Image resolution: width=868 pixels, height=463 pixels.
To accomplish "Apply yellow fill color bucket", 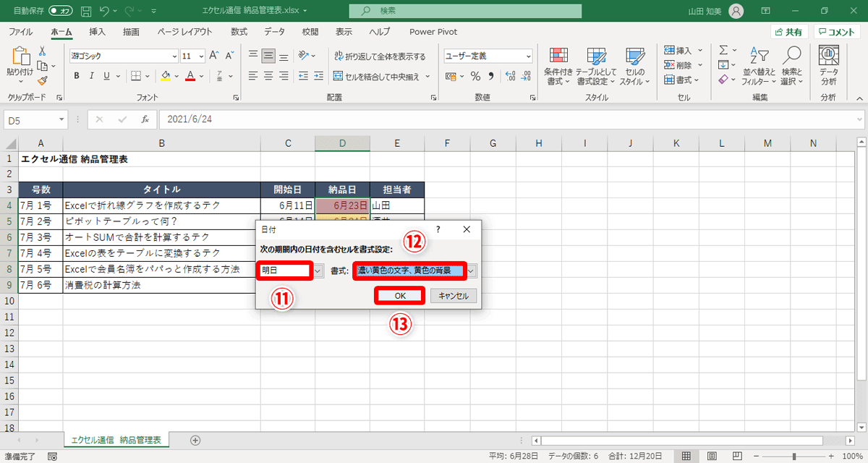I will click(165, 76).
